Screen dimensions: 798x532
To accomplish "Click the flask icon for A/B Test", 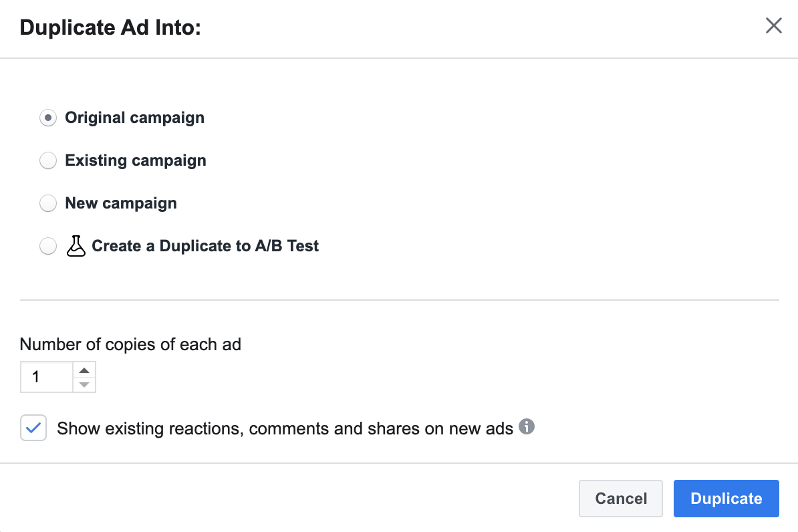I will (x=76, y=246).
